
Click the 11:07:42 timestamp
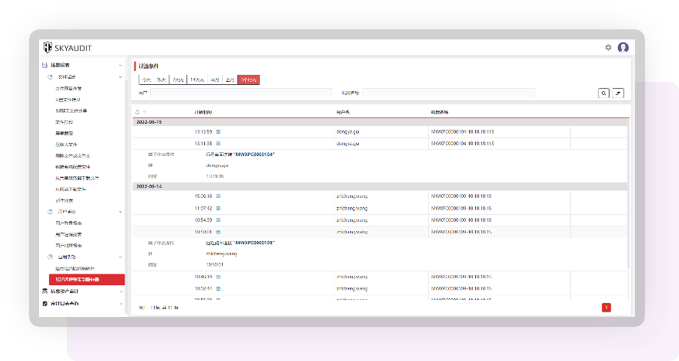coord(203,208)
